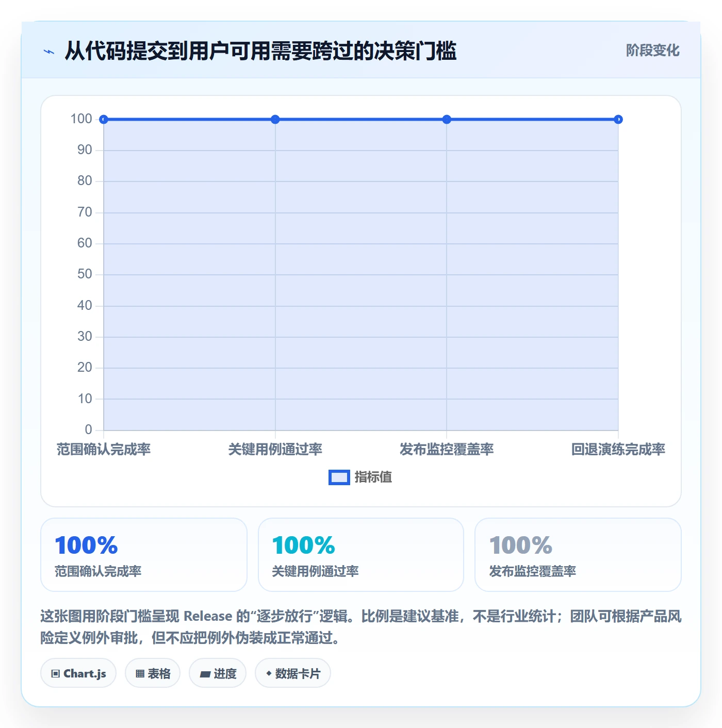Click data point for 发布监控覆盖率
Image resolution: width=722 pixels, height=728 pixels.
click(447, 120)
